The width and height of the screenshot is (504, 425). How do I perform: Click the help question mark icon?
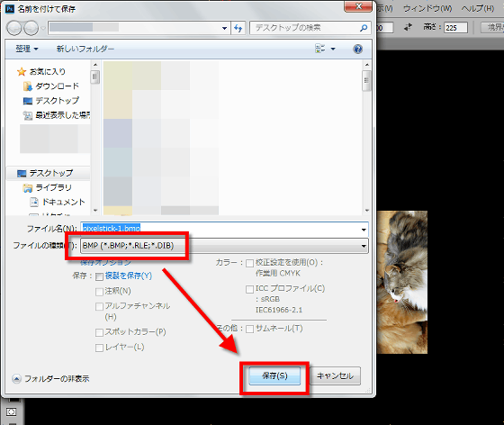click(x=358, y=49)
